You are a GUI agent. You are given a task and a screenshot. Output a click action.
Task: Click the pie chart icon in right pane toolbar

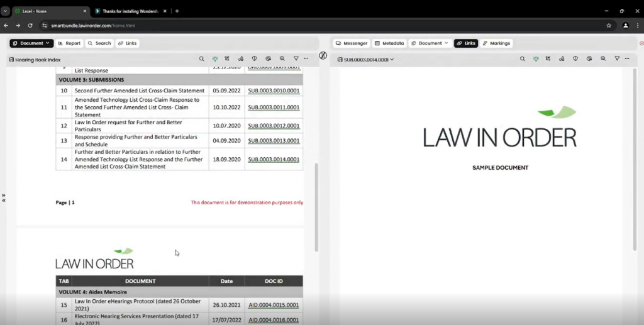point(589,59)
